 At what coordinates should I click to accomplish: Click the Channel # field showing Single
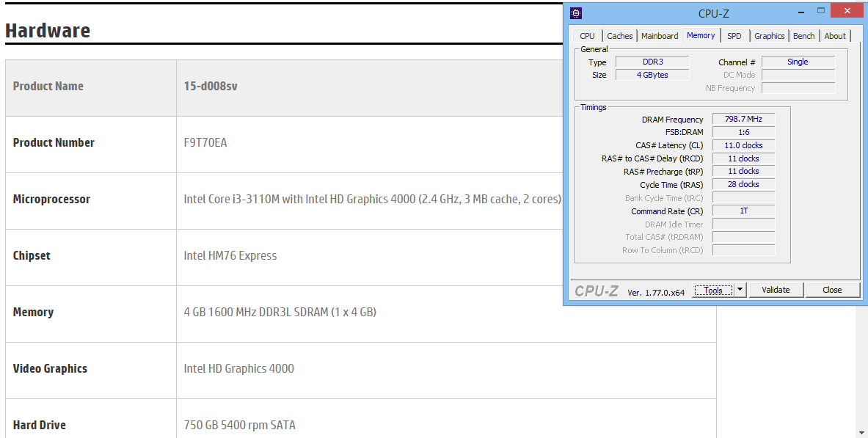[798, 62]
